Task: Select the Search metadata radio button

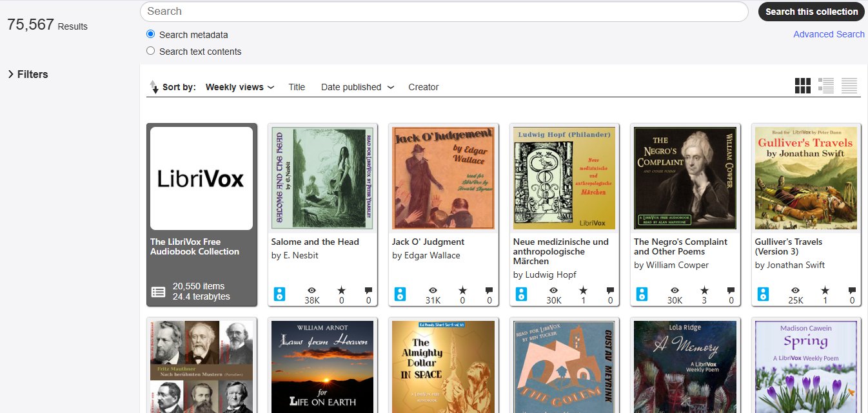Action: (150, 34)
